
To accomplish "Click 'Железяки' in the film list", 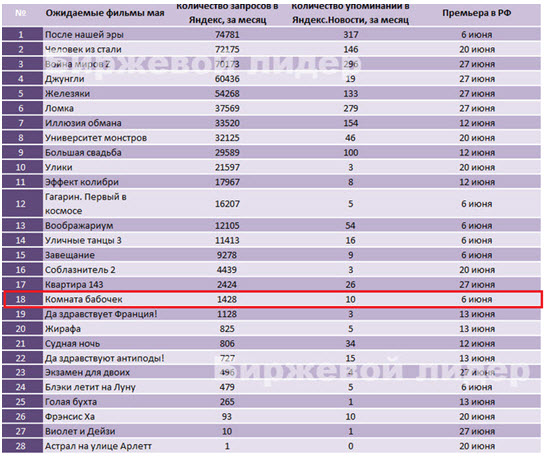I will point(67,93).
